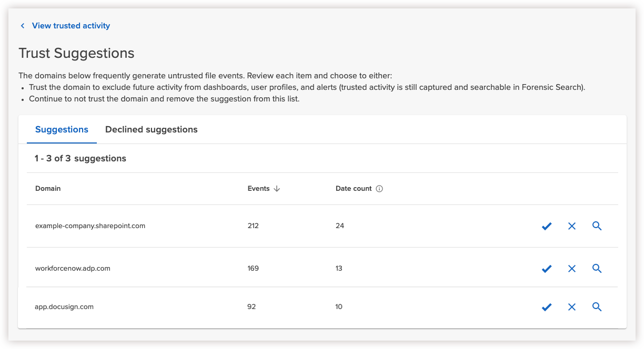
Task: Trust the workforcenow.adp.com domain checkmark
Action: pyautogui.click(x=547, y=269)
